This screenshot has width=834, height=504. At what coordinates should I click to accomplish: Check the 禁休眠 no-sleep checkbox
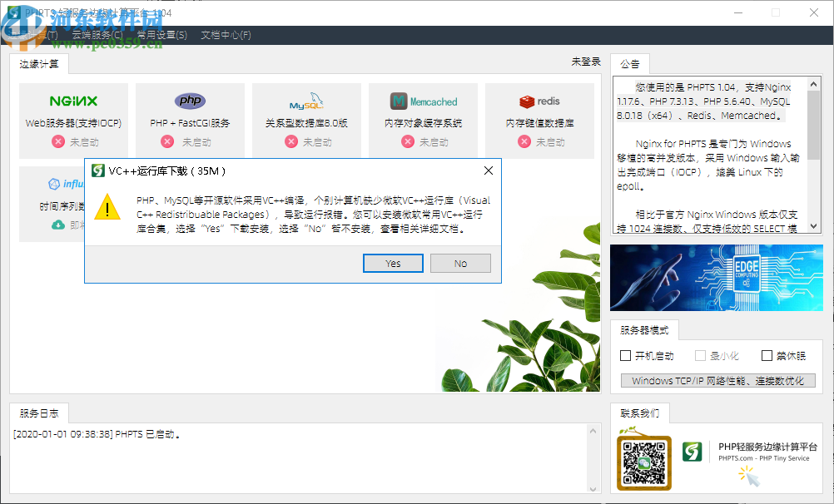click(767, 355)
